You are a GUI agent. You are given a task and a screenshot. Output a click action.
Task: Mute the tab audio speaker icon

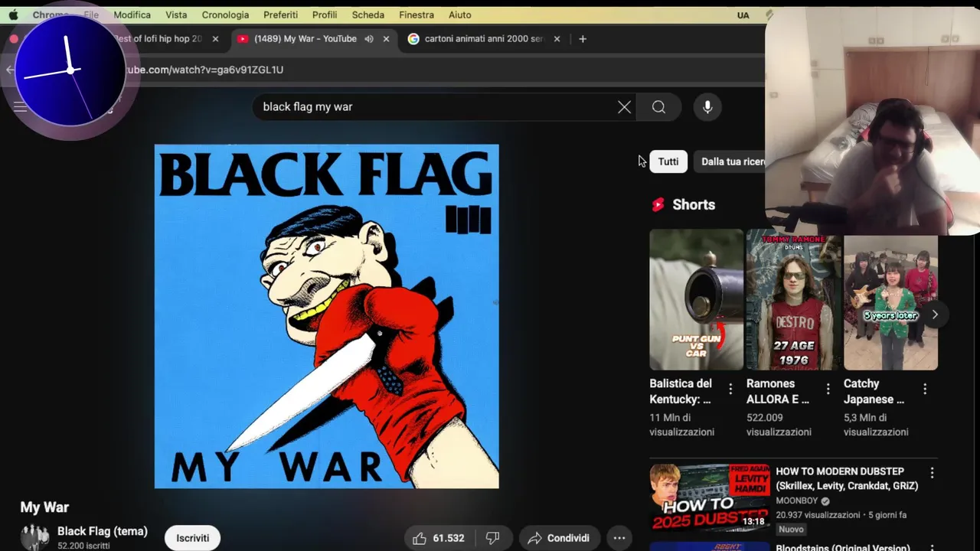369,39
